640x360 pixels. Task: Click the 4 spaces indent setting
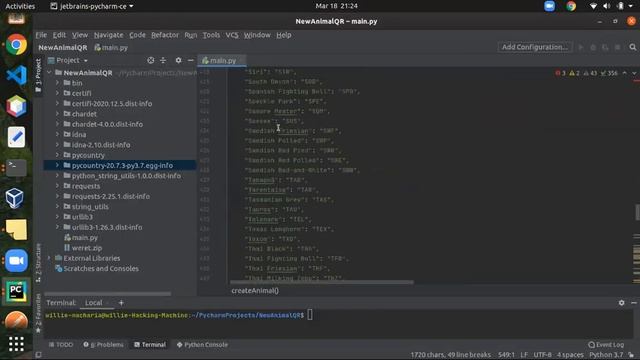tap(570, 355)
